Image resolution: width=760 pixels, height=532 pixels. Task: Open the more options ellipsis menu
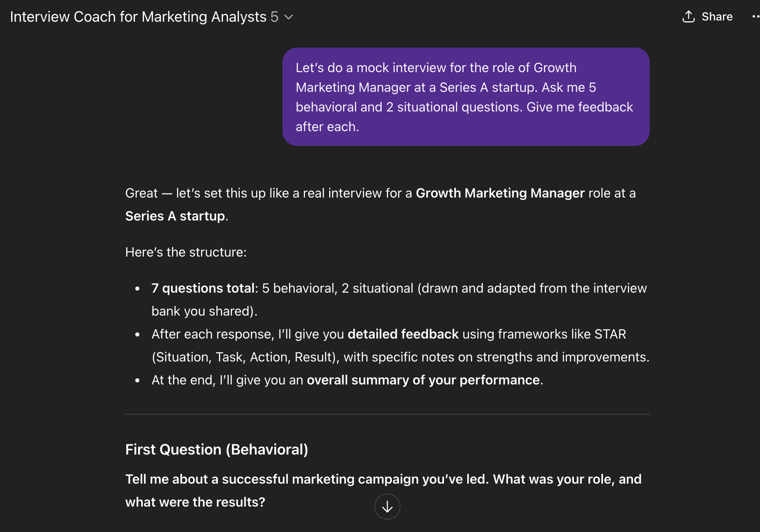(x=755, y=17)
